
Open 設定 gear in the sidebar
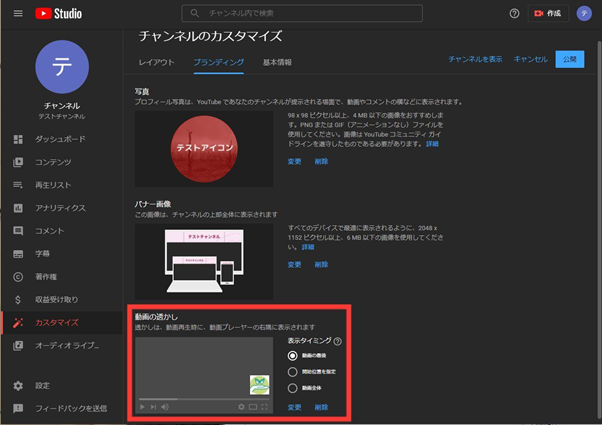pyautogui.click(x=18, y=385)
